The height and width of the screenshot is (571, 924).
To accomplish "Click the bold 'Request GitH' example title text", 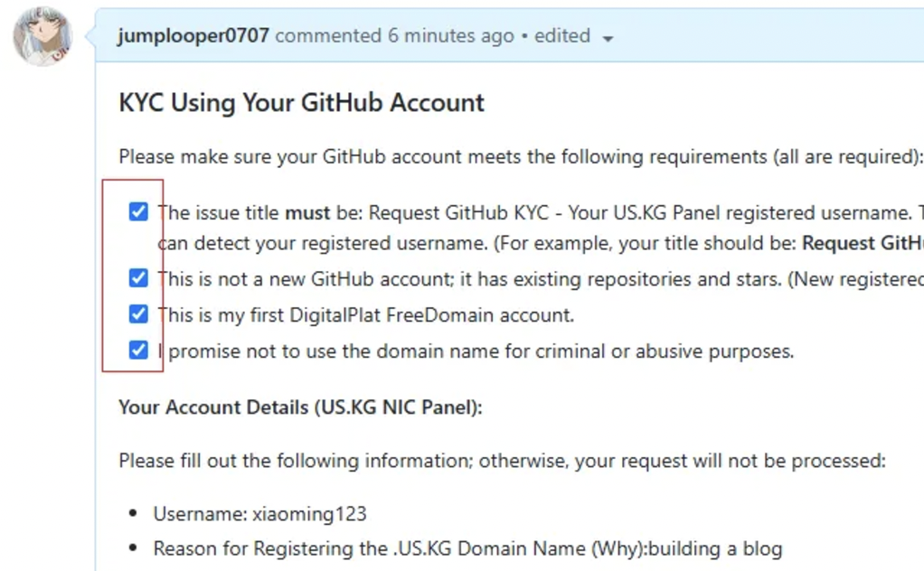I will coord(863,243).
